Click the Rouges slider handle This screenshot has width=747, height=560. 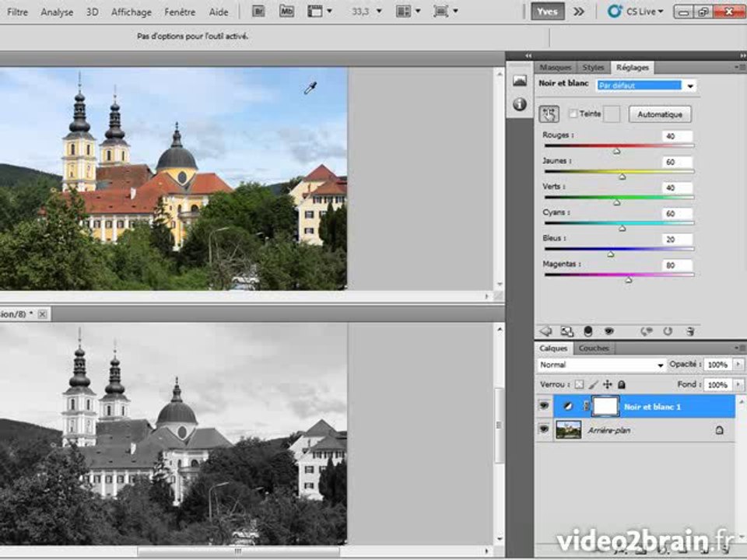click(x=616, y=152)
